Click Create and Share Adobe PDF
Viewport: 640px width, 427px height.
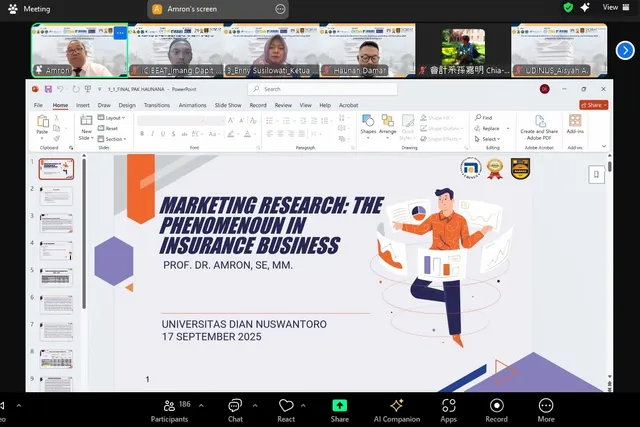point(539,127)
